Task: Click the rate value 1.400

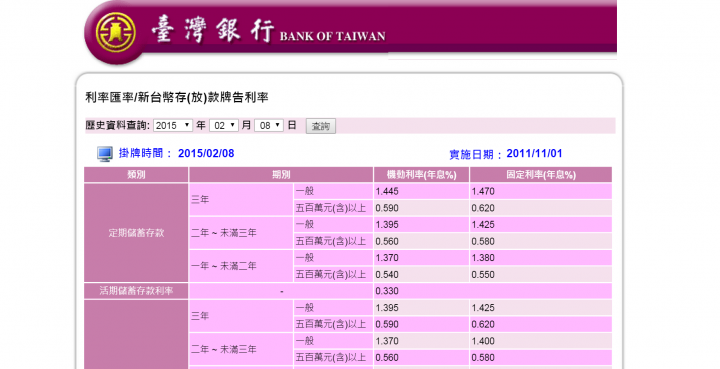Action: coord(483,341)
